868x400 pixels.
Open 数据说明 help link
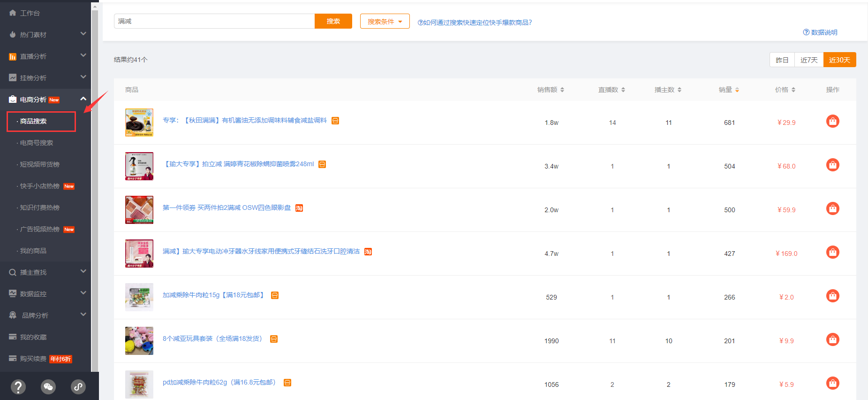pyautogui.click(x=820, y=32)
